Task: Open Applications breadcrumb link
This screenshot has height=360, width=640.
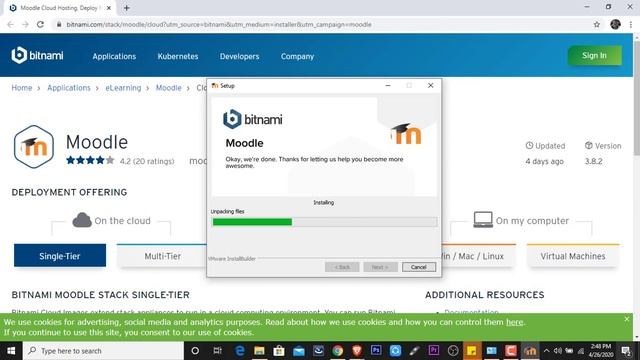Action: (69, 88)
